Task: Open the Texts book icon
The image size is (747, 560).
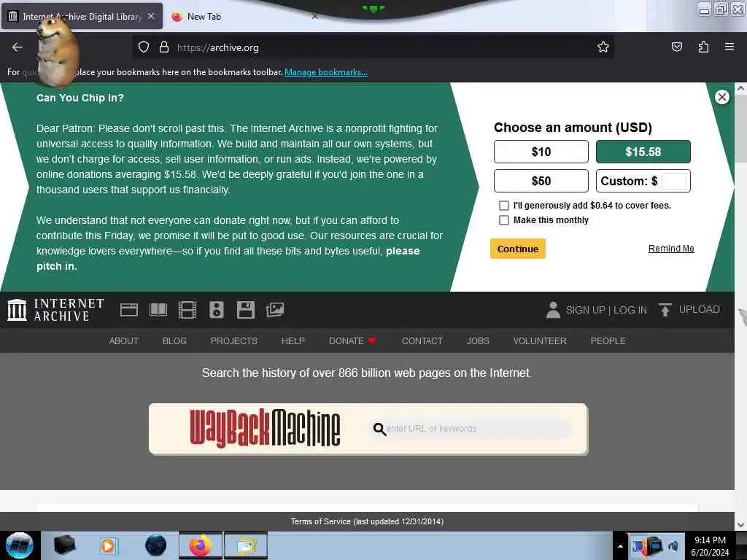Action: click(158, 310)
